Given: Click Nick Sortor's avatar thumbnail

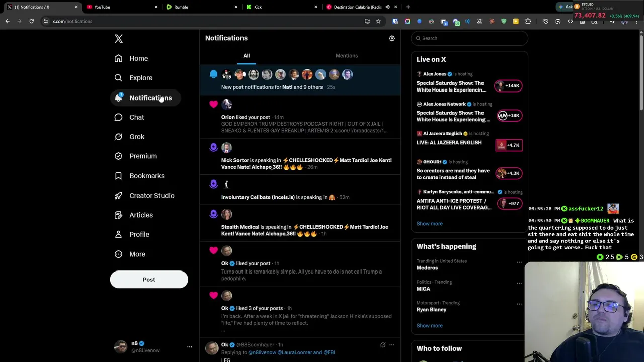Looking at the screenshot, I should [x=227, y=147].
